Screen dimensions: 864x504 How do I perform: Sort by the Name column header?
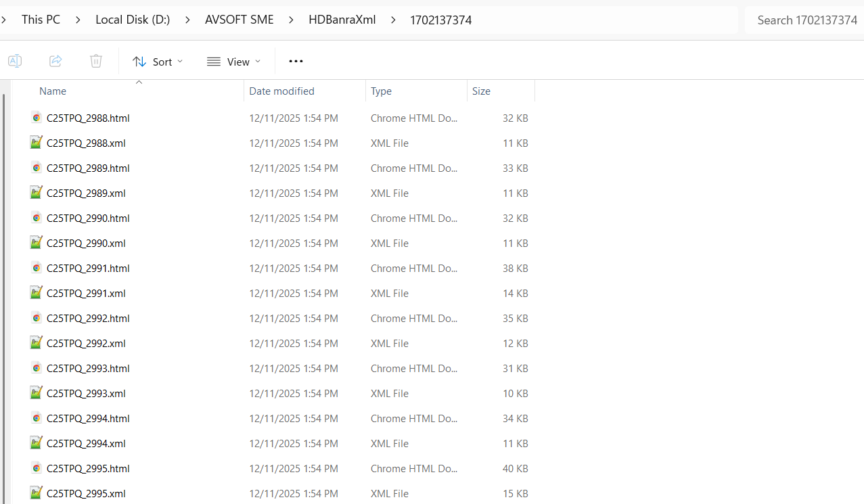pyautogui.click(x=53, y=91)
